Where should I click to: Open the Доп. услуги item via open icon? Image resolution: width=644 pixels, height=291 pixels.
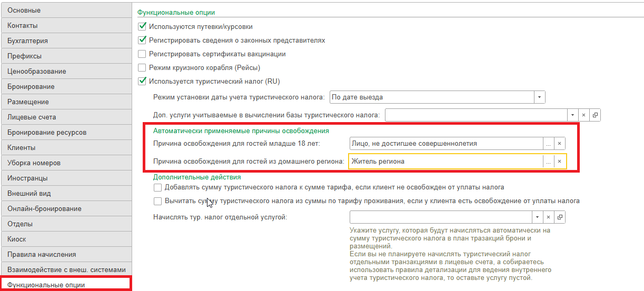click(595, 115)
